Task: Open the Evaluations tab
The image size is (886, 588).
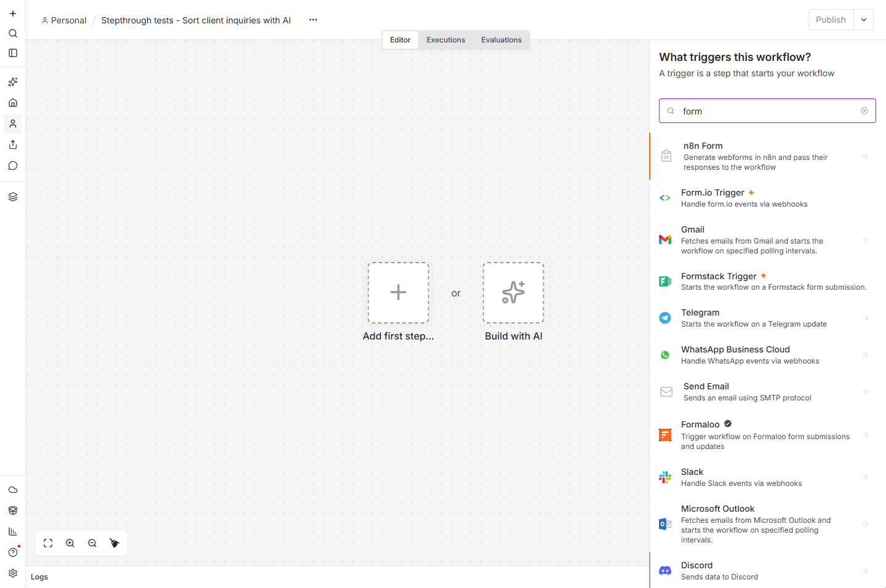Action: pyautogui.click(x=501, y=40)
